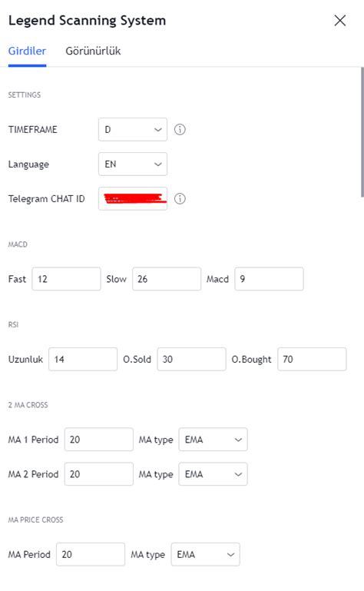
Task: Click the MA Period input in MA PRICE CROSS
Action: (91, 554)
